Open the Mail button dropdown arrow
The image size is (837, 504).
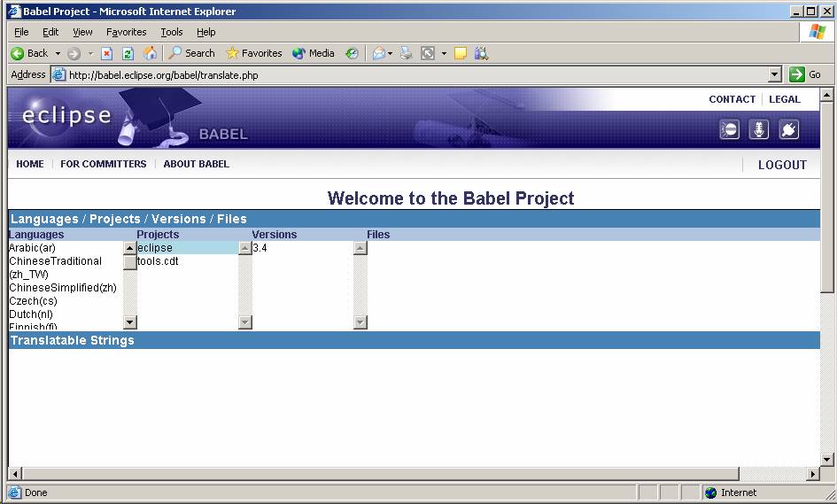click(391, 53)
